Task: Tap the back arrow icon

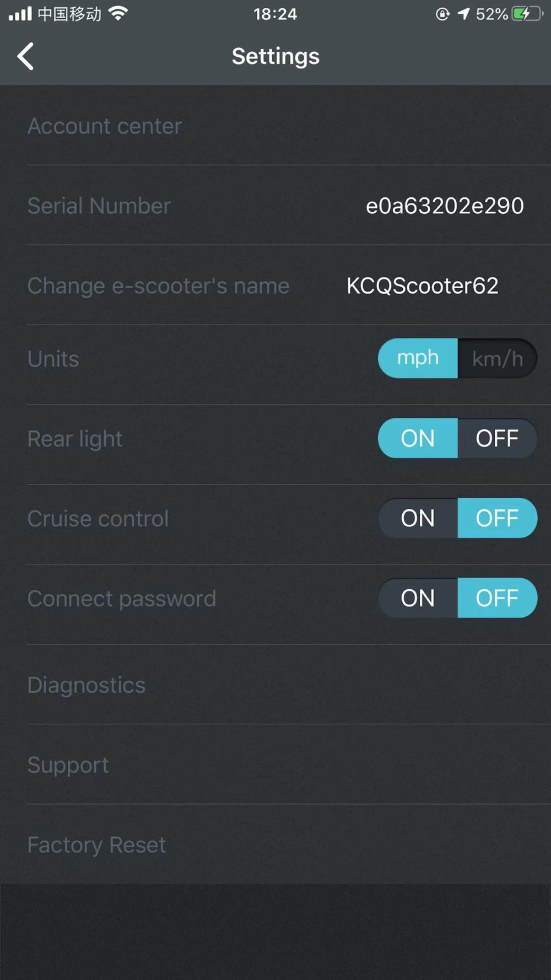Action: (25, 56)
